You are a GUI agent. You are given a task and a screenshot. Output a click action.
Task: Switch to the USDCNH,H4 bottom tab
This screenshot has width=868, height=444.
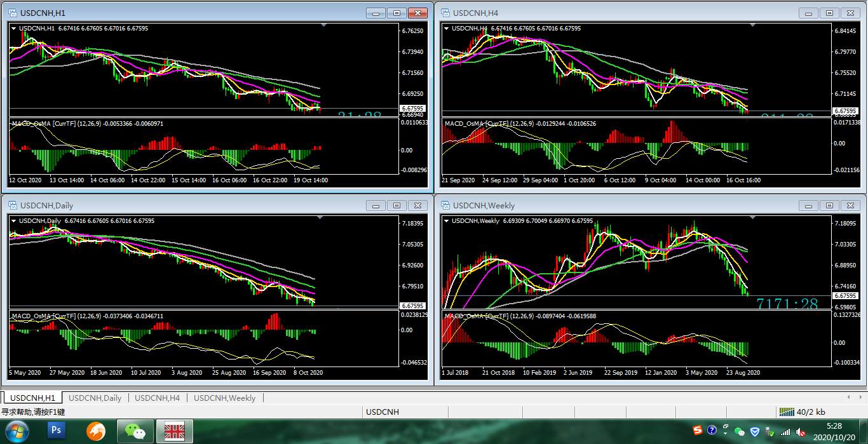point(157,398)
